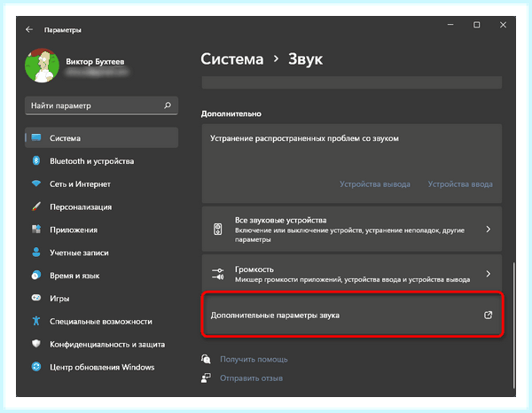Select the Специальные возможности sidebar label
The width and height of the screenshot is (532, 413).
(x=101, y=322)
